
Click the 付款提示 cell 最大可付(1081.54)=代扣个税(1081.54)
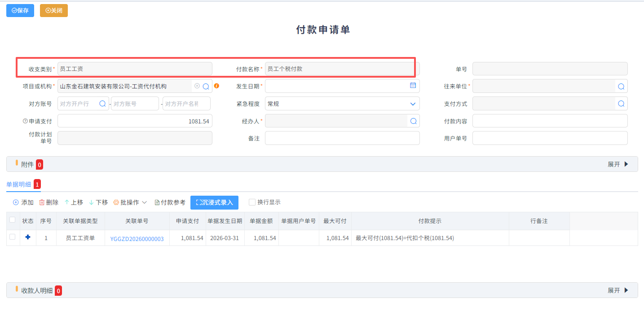[430, 238]
